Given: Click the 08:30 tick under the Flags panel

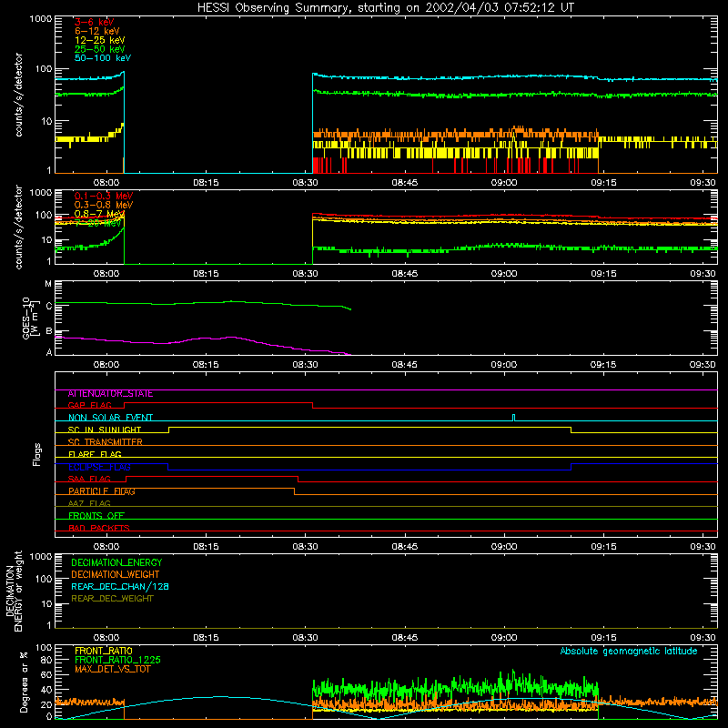Looking at the screenshot, I should 305,547.
